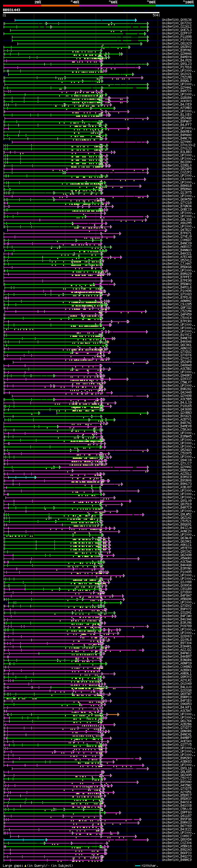Click hit label UniRef100_Q5Z4Q6
This screenshot has width=197, height=868.
[x=176, y=118]
